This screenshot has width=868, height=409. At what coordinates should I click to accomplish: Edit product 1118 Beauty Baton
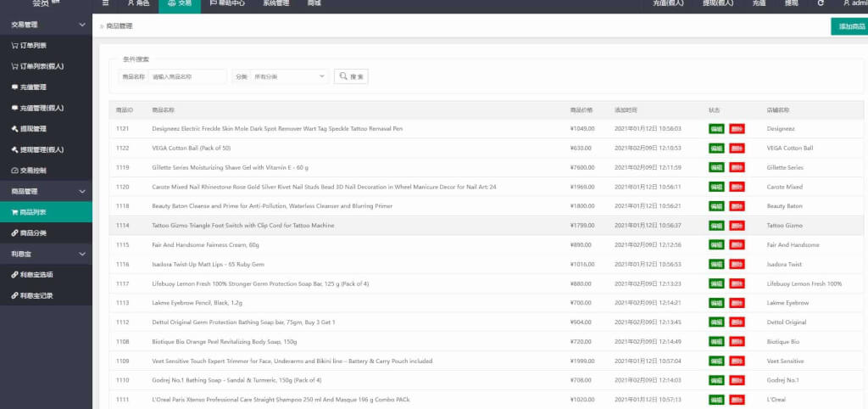(x=716, y=206)
